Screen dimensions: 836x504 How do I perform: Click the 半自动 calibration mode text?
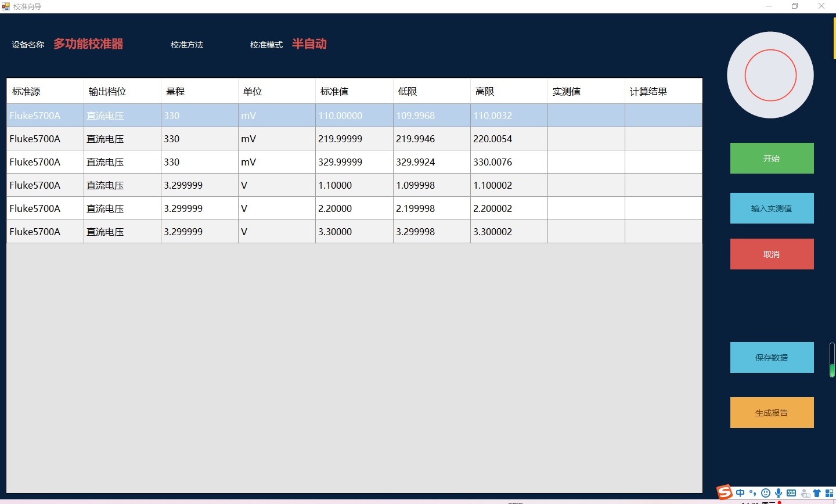[x=309, y=44]
